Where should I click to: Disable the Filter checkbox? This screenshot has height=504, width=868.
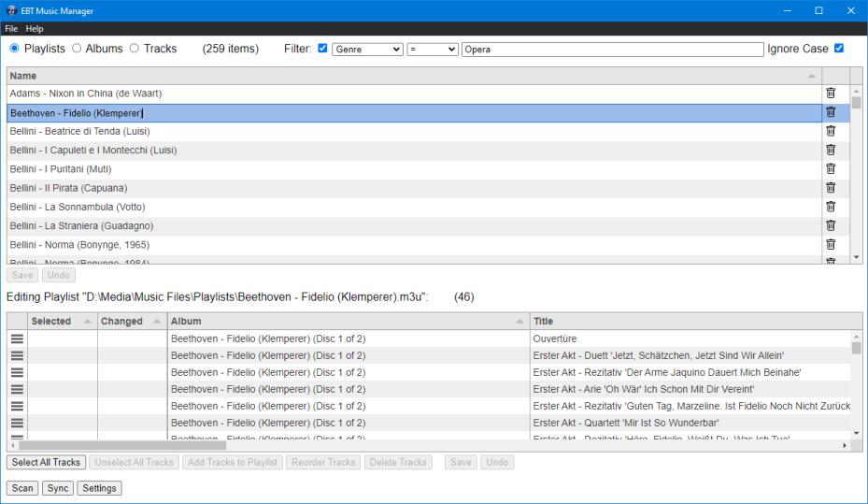(322, 49)
